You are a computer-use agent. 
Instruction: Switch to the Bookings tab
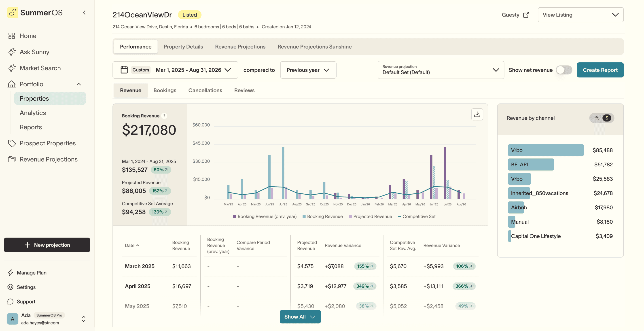[165, 90]
